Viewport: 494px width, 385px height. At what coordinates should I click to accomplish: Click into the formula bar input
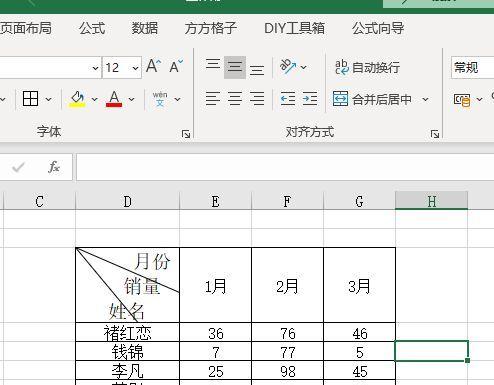pyautogui.click(x=285, y=167)
